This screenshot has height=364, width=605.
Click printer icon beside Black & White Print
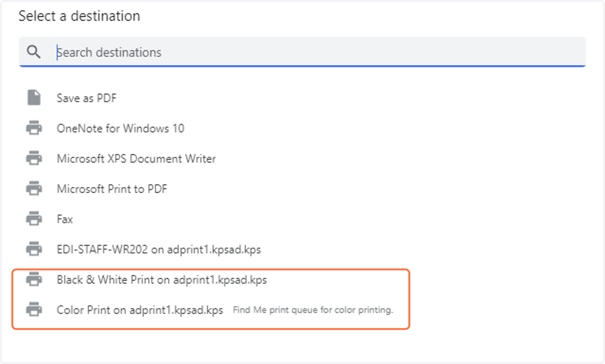34,280
